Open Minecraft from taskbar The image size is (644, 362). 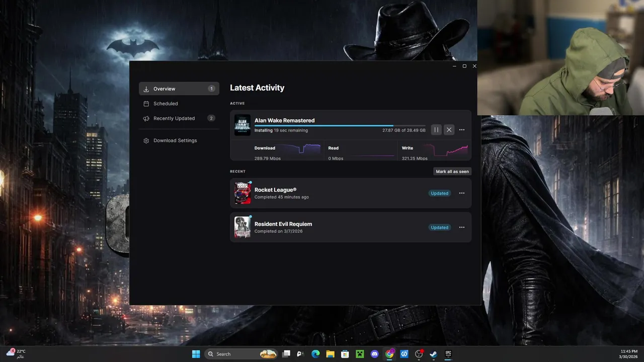click(360, 354)
